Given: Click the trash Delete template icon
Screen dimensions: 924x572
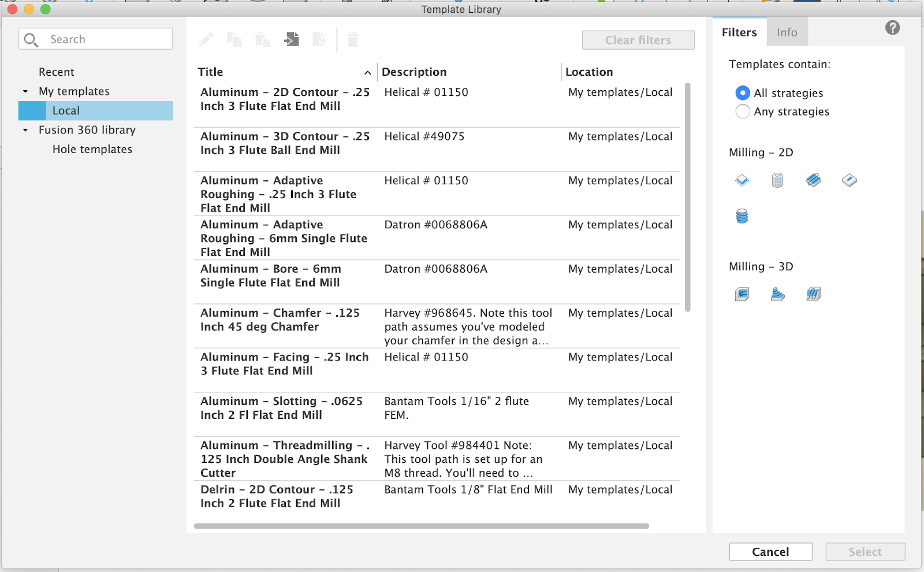Looking at the screenshot, I should (x=353, y=39).
